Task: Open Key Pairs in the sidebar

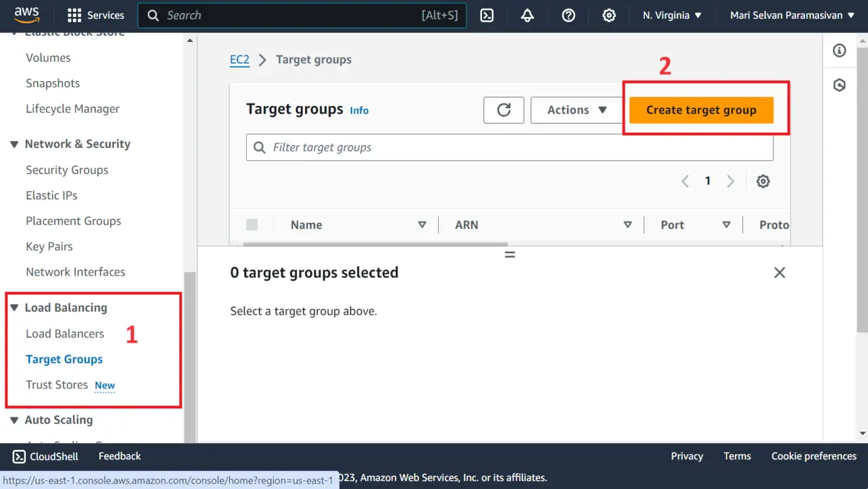Action: pyautogui.click(x=49, y=247)
